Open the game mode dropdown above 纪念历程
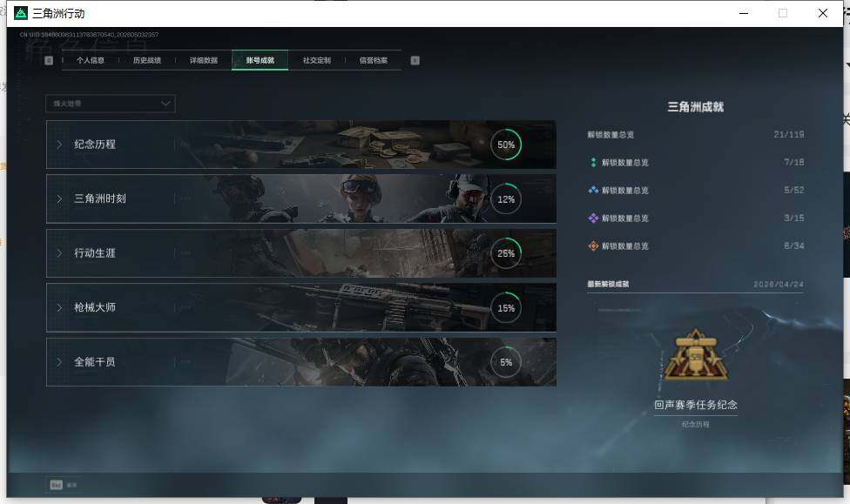 [x=111, y=104]
